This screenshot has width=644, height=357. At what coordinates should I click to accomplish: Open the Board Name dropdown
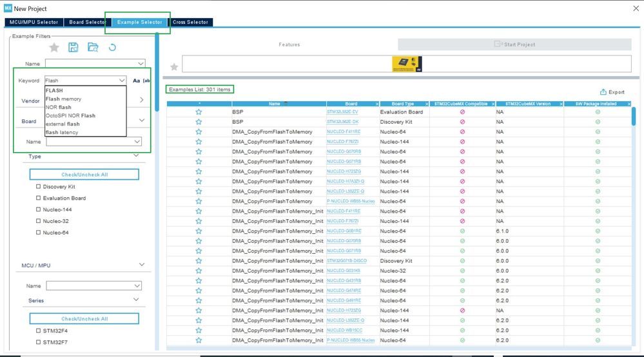[x=137, y=142]
